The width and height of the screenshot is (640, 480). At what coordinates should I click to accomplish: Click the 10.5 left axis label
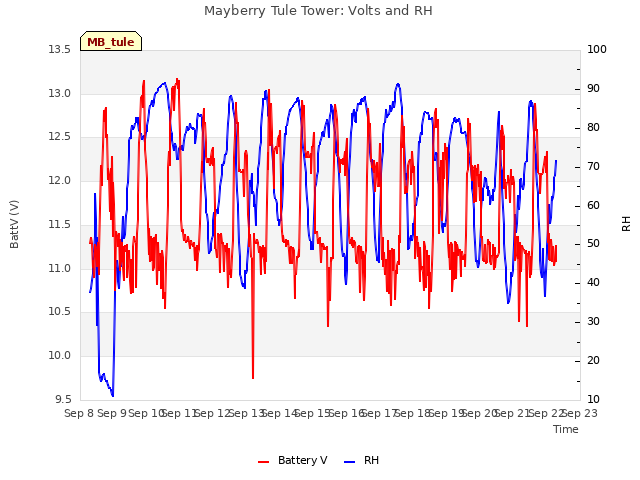[60, 311]
